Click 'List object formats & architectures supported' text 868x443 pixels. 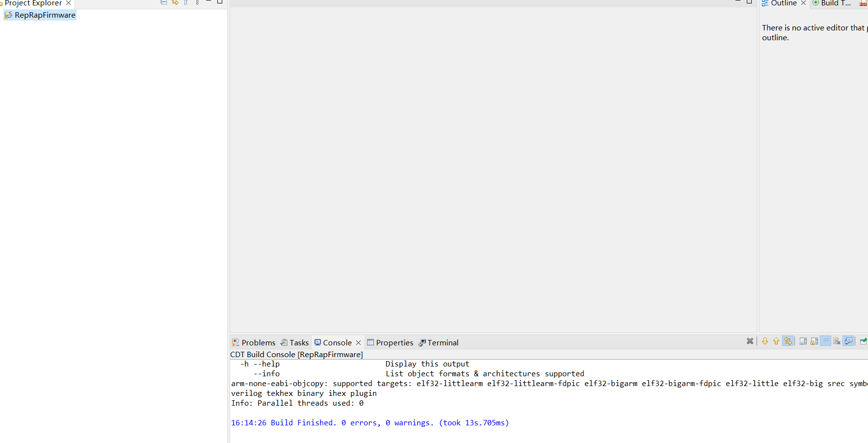coord(485,373)
